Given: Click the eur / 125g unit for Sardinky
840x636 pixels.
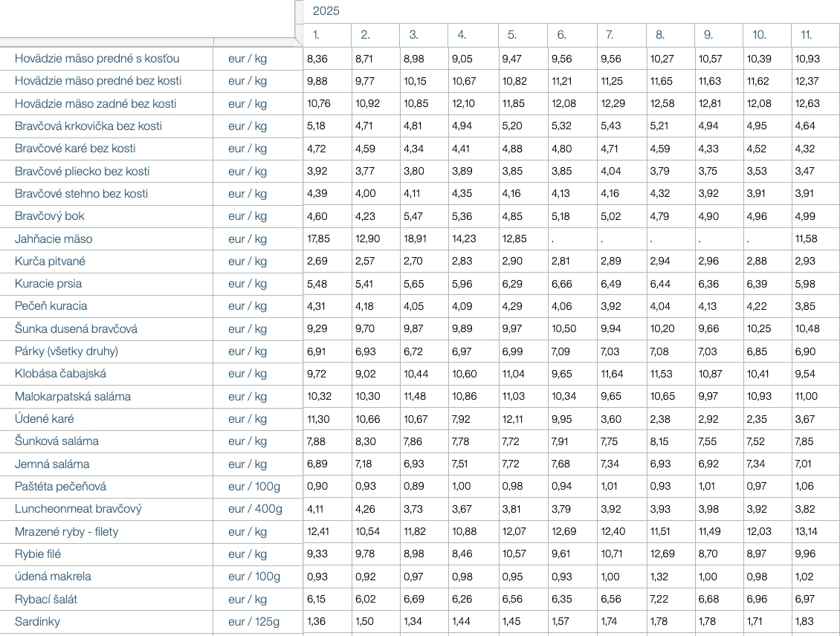Looking at the screenshot, I should [x=255, y=622].
